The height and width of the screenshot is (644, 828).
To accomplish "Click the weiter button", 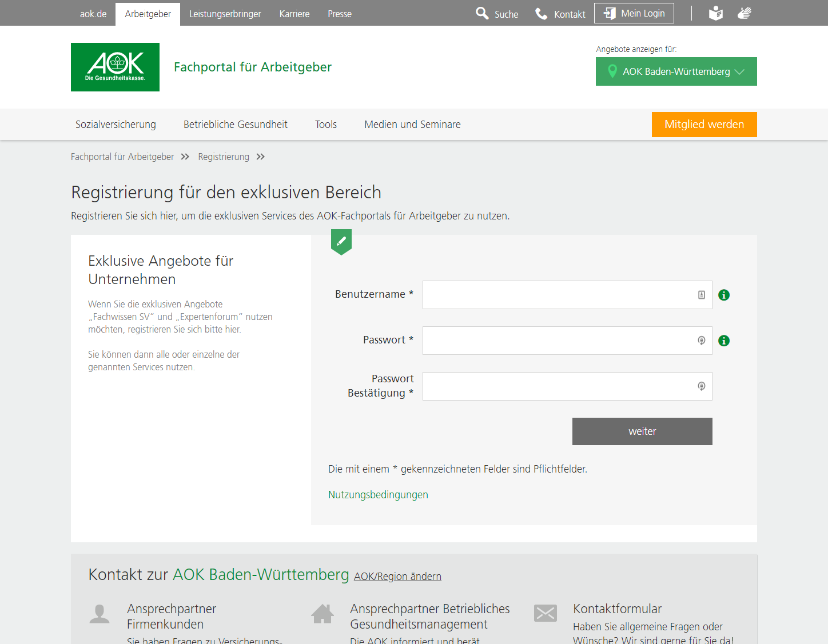I will tap(642, 431).
